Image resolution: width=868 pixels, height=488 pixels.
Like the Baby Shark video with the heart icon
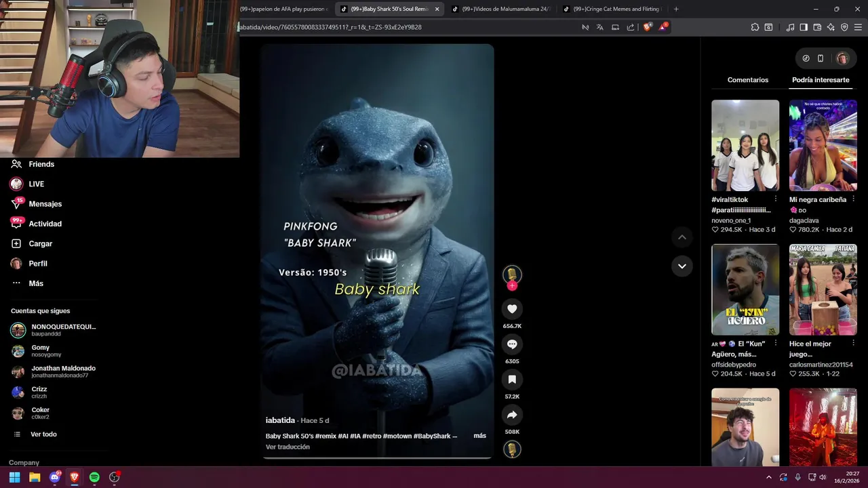pos(512,309)
